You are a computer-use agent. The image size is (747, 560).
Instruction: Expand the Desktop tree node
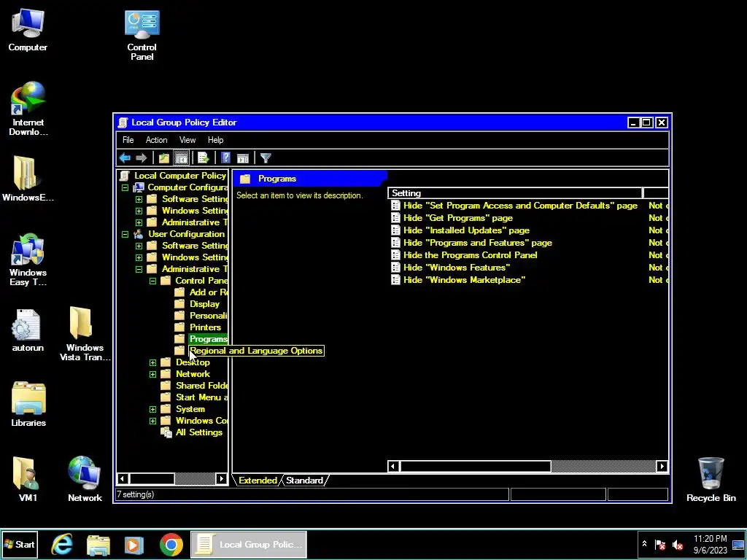pos(152,362)
